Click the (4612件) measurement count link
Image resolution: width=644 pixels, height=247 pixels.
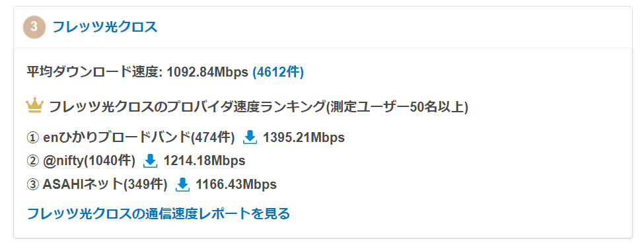click(x=278, y=73)
